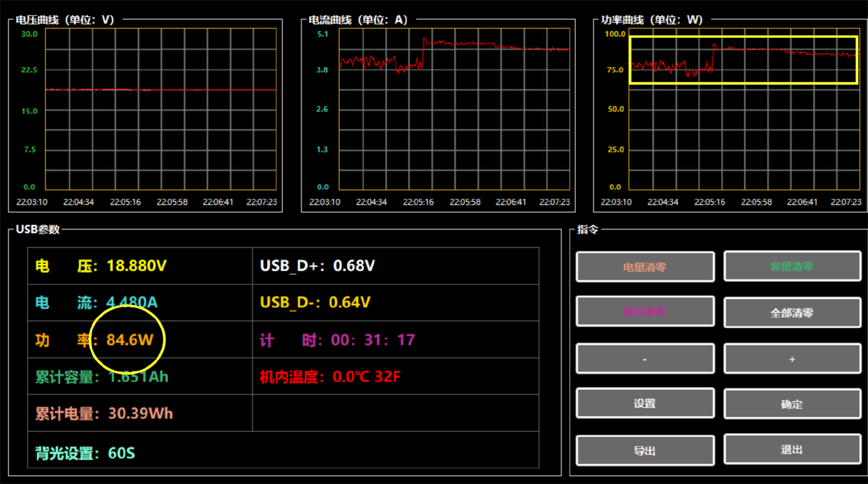Click the 电流曲线 (单位: A) chart title

[x=358, y=20]
